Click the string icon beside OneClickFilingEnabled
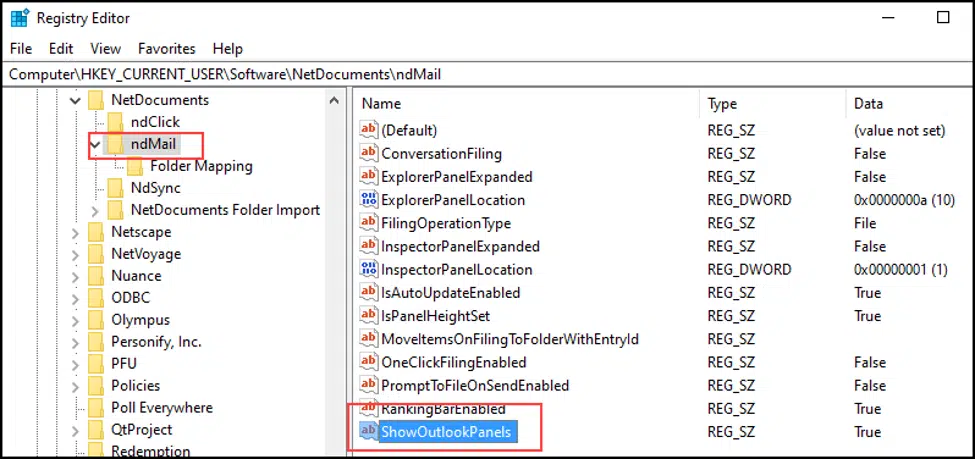This screenshot has height=460, width=977. 369,362
